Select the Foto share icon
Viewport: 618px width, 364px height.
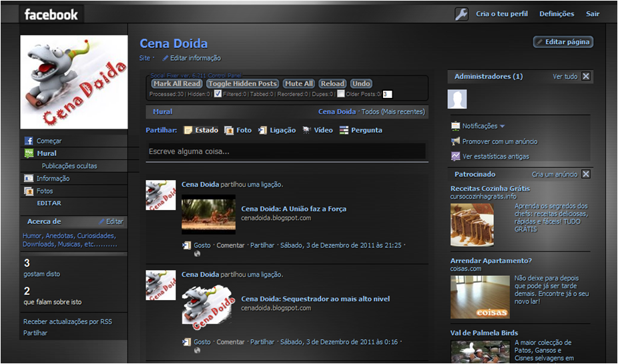[229, 130]
